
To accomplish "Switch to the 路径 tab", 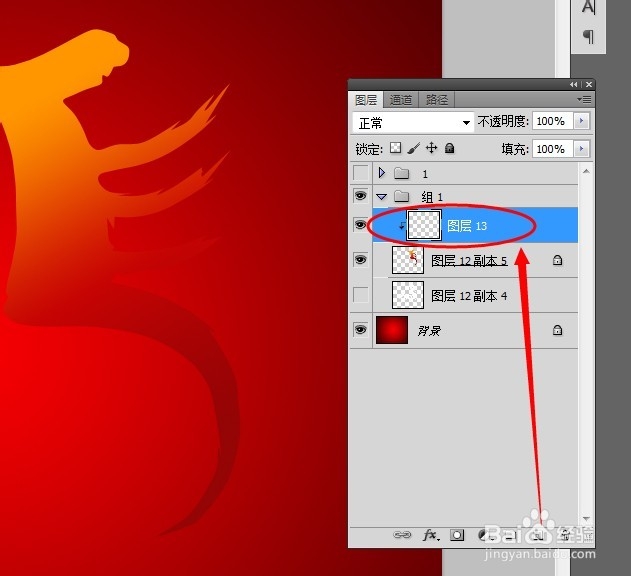I will [x=437, y=99].
